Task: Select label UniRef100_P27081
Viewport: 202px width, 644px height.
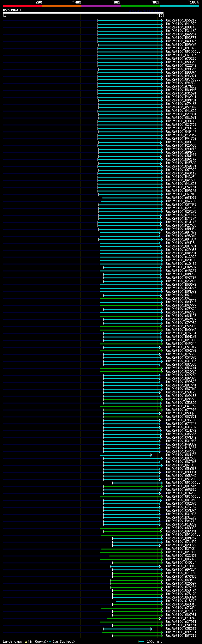Action: tap(181, 114)
